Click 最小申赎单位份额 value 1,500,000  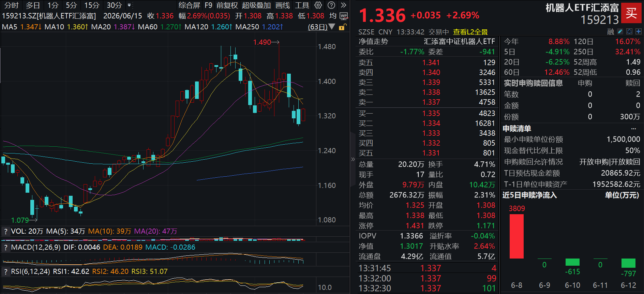point(624,139)
